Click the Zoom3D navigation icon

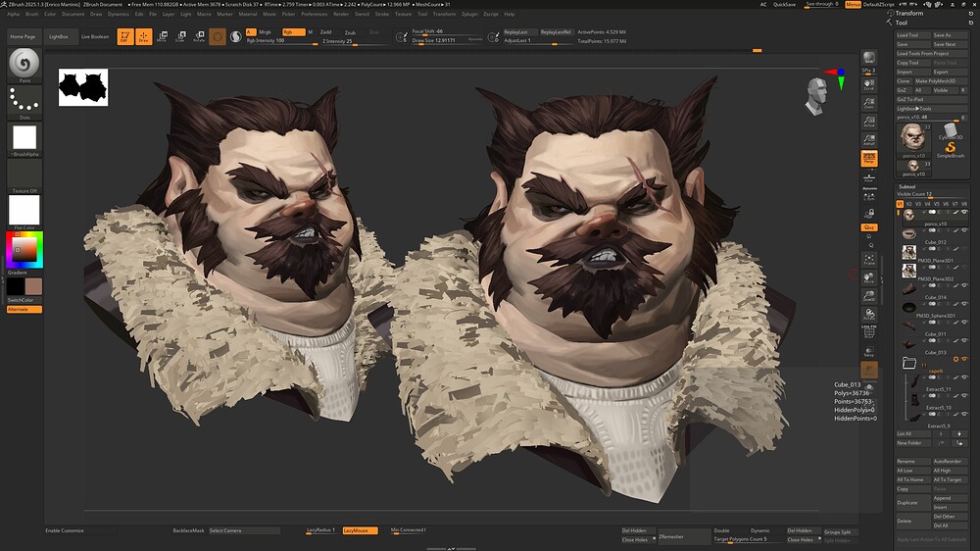(868, 296)
